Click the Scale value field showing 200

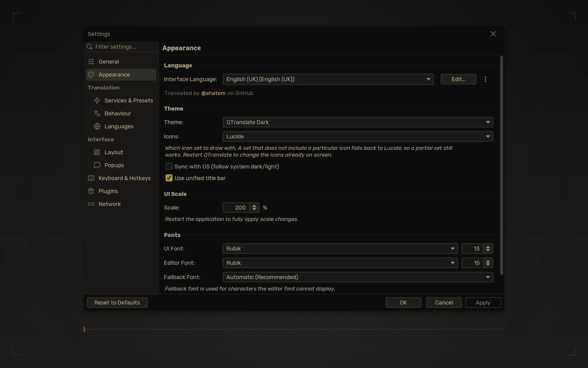pyautogui.click(x=236, y=208)
